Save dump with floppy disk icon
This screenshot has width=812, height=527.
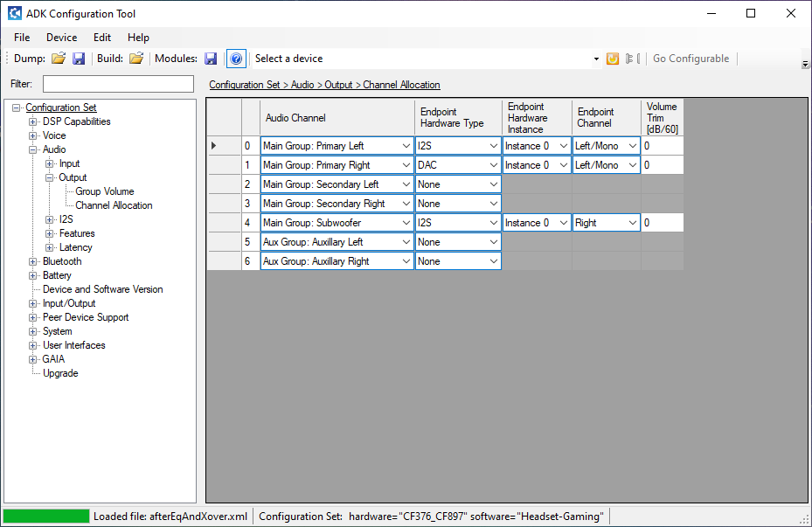pyautogui.click(x=78, y=59)
